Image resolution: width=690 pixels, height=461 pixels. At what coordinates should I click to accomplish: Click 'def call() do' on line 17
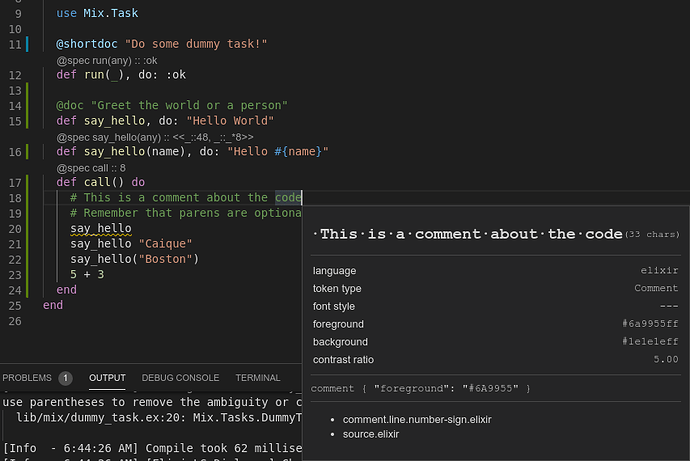[x=100, y=182]
